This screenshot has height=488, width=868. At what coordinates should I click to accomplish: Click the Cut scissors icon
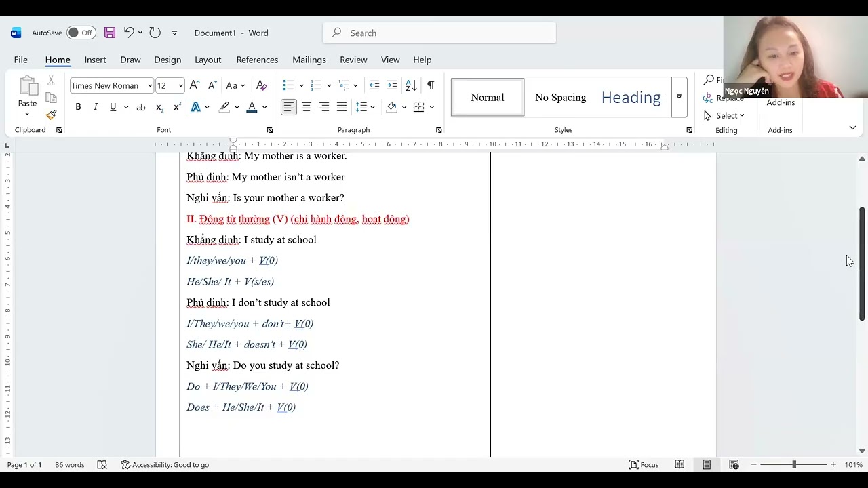51,81
